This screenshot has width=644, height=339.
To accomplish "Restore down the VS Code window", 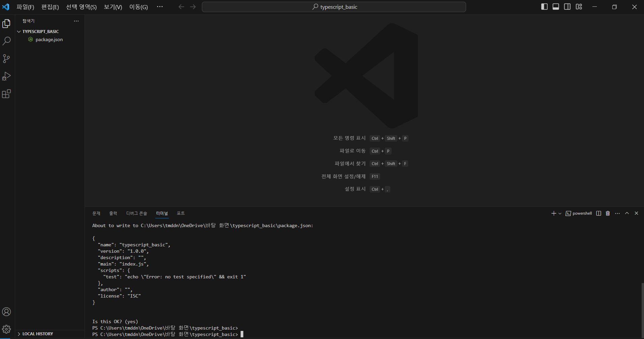I will click(614, 7).
